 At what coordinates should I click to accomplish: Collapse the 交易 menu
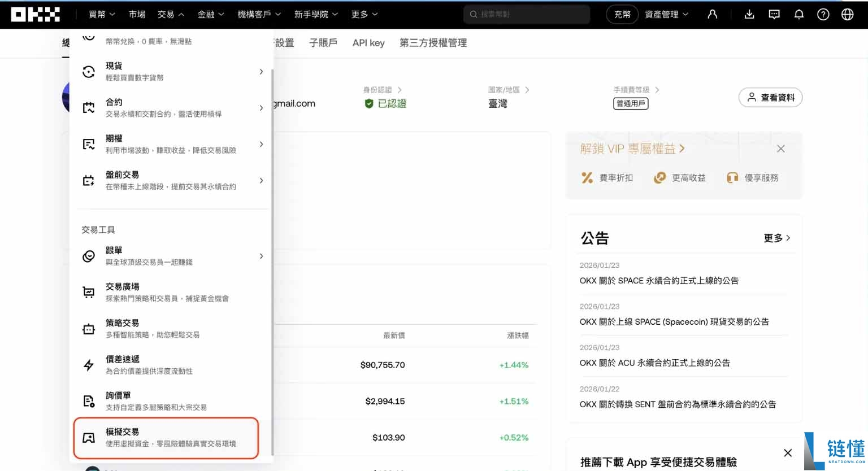tap(171, 14)
